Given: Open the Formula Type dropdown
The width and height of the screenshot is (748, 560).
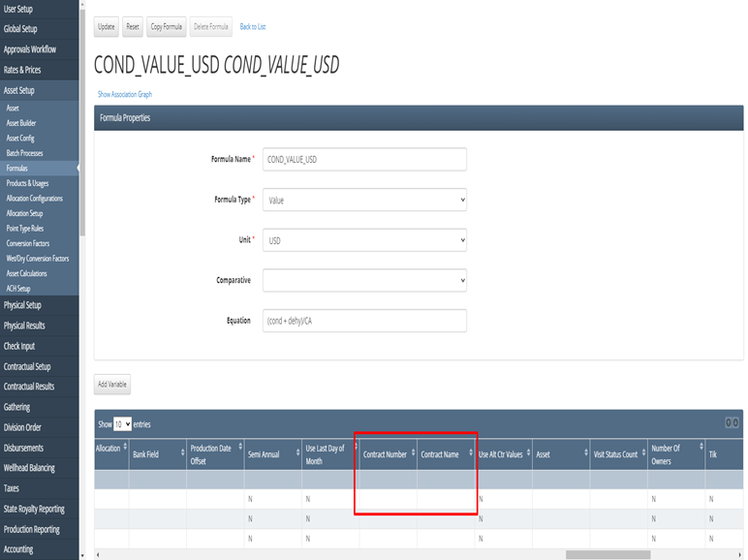Looking at the screenshot, I should (x=364, y=200).
